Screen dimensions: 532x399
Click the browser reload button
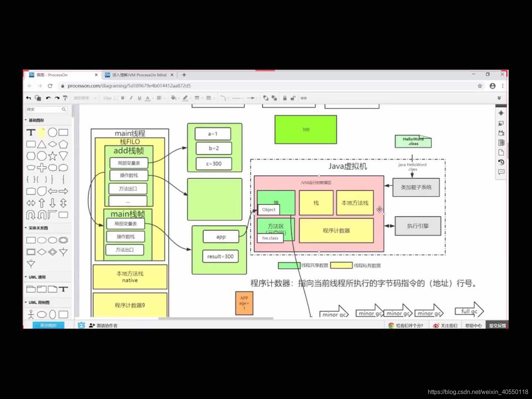click(x=50, y=86)
